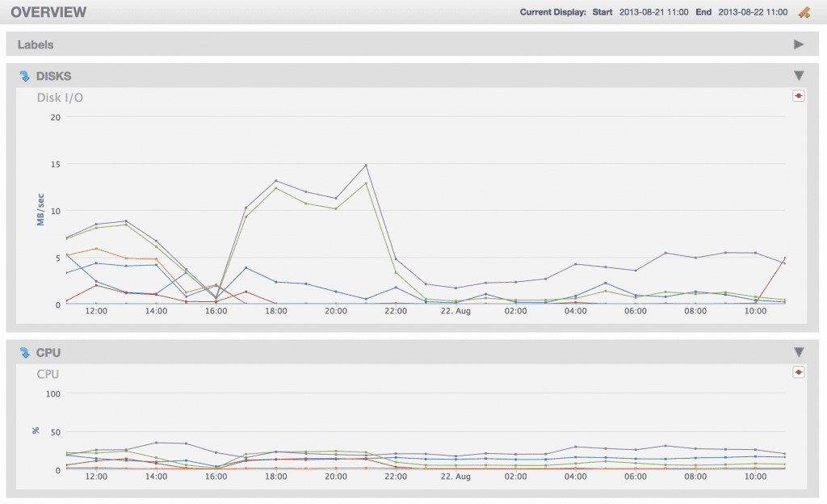The height and width of the screenshot is (504, 827).
Task: Click the blue arrow icon beside CPU
Action: click(25, 353)
